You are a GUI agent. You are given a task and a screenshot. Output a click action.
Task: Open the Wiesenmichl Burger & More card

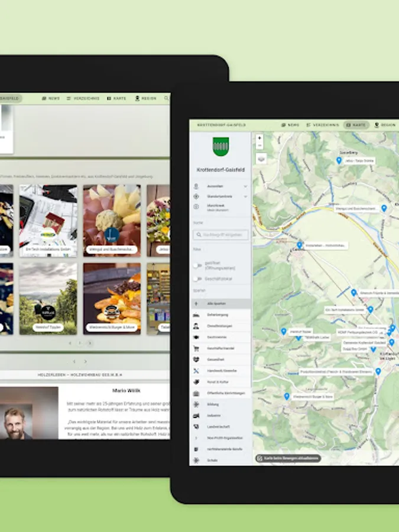point(112,299)
